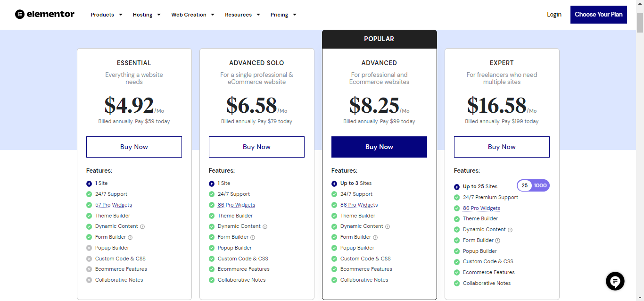Click green check beside Advanced Solo Popup Builder
The width and height of the screenshot is (644, 301).
212,248
